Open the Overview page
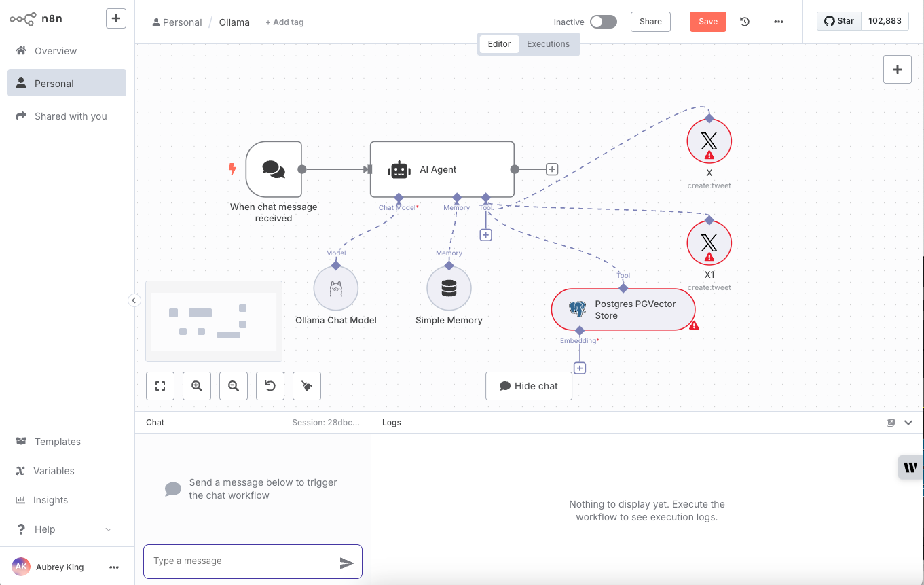Screen dimensions: 924x585 [x=67, y=51]
